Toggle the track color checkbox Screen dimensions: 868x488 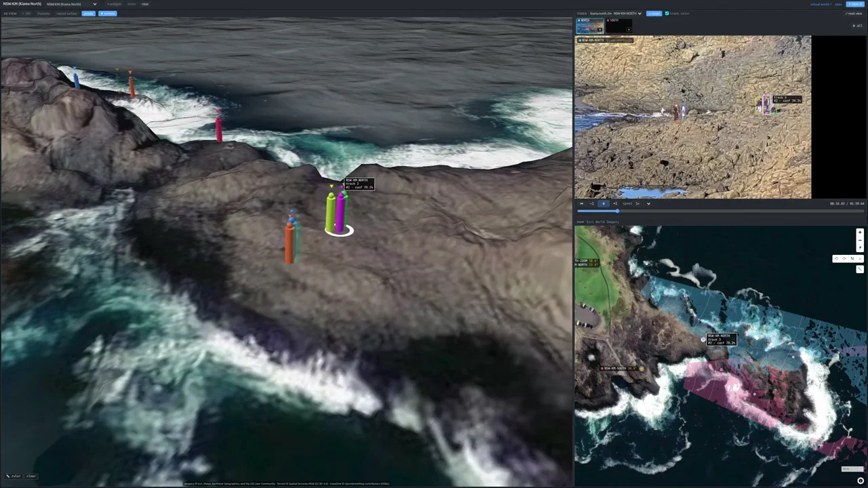(667, 14)
